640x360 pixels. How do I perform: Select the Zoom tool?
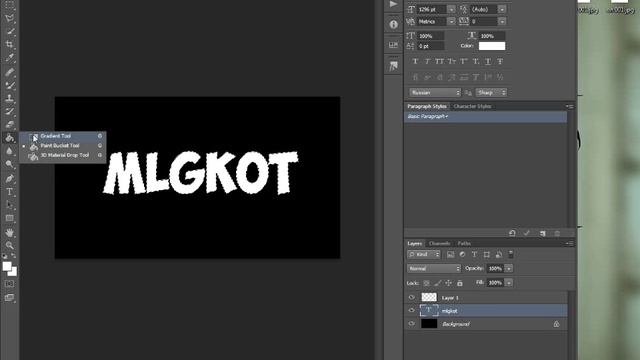coord(9,245)
